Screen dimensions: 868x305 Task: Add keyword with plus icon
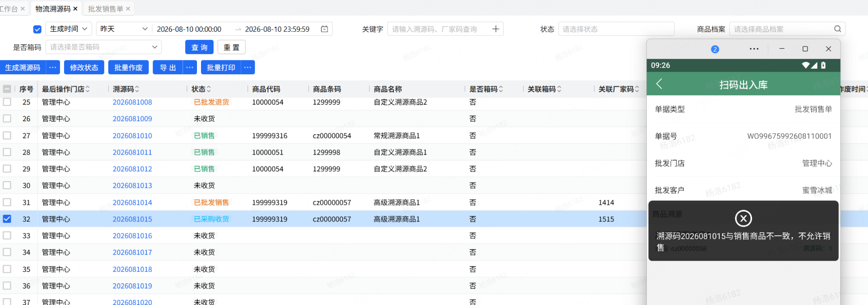pyautogui.click(x=496, y=29)
